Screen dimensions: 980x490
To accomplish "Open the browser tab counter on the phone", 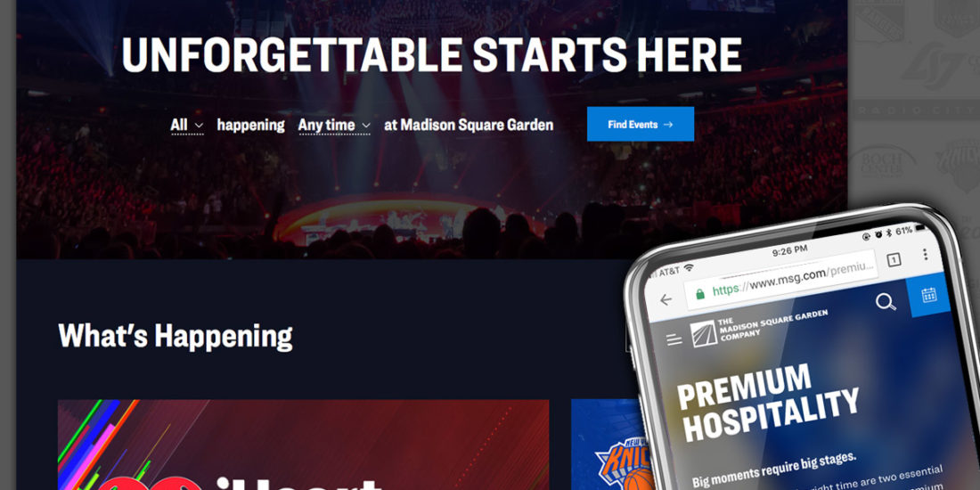I will [894, 260].
